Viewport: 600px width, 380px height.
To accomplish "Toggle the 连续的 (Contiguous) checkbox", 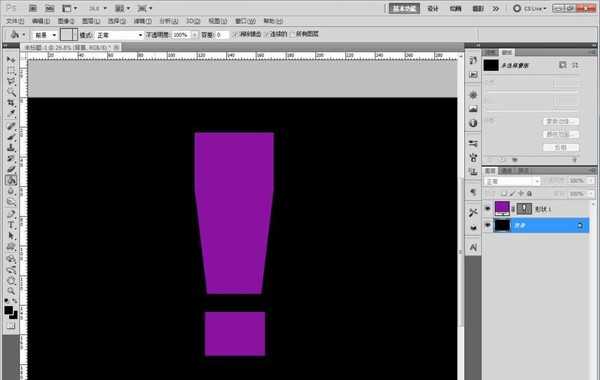I will coord(267,34).
